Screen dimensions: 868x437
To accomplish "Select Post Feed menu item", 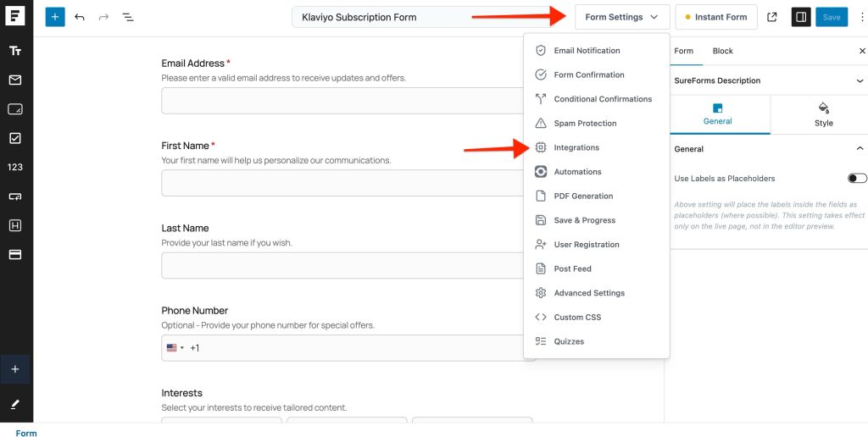I will pos(596,268).
